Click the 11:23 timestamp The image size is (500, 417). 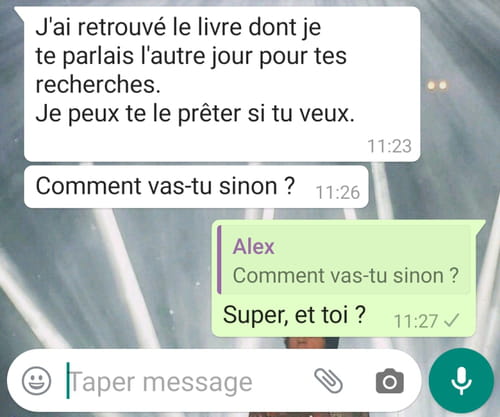(389, 146)
